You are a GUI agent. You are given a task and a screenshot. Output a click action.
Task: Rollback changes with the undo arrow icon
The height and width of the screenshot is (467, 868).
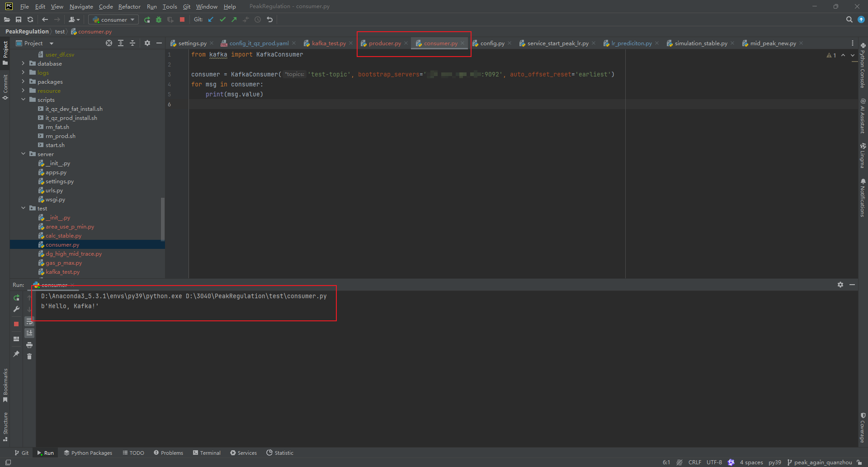click(270, 19)
